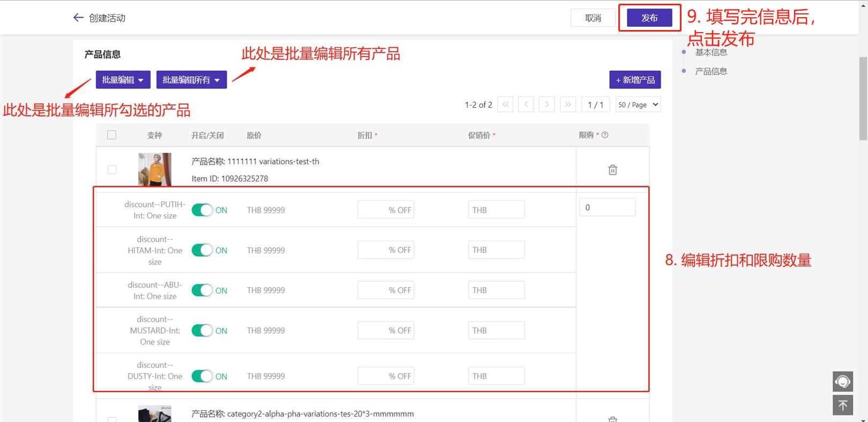This screenshot has width=868, height=422.
Task: Open the customer service chat icon
Action: (x=842, y=381)
